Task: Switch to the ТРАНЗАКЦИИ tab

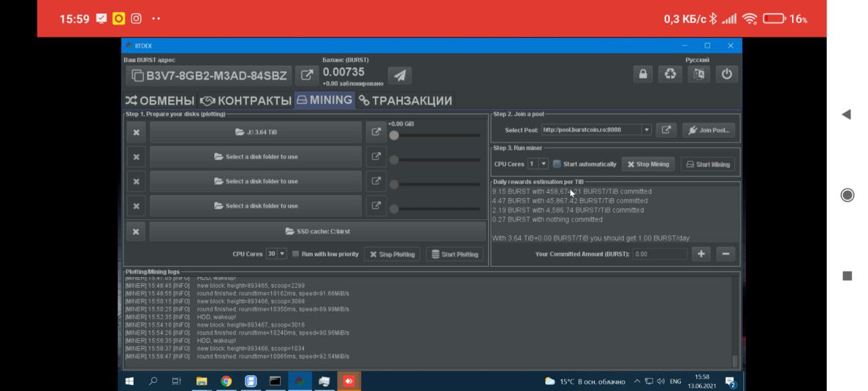Action: click(406, 100)
